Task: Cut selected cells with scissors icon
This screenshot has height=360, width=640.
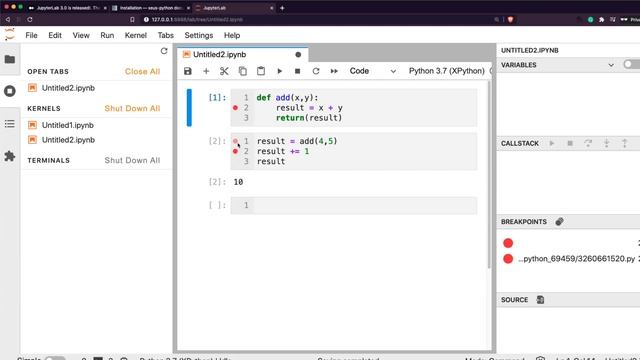Action: click(224, 71)
